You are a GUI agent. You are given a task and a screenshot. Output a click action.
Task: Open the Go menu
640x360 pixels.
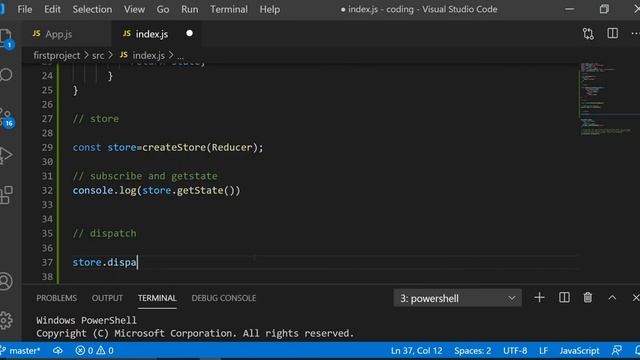click(x=163, y=9)
